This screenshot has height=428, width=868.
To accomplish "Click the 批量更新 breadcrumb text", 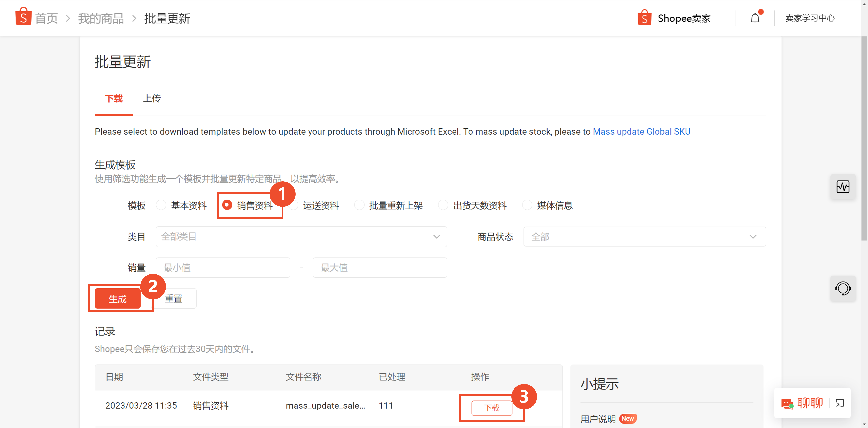I will [167, 19].
